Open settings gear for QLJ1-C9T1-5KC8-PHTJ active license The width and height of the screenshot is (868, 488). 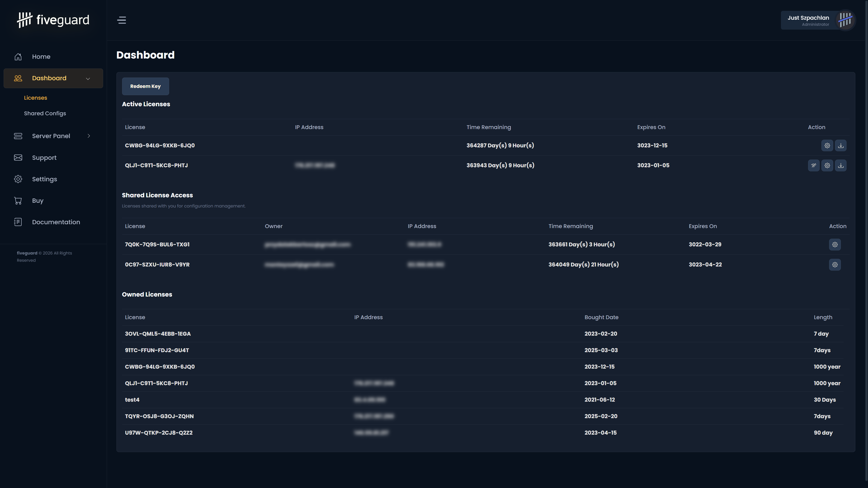[827, 165]
